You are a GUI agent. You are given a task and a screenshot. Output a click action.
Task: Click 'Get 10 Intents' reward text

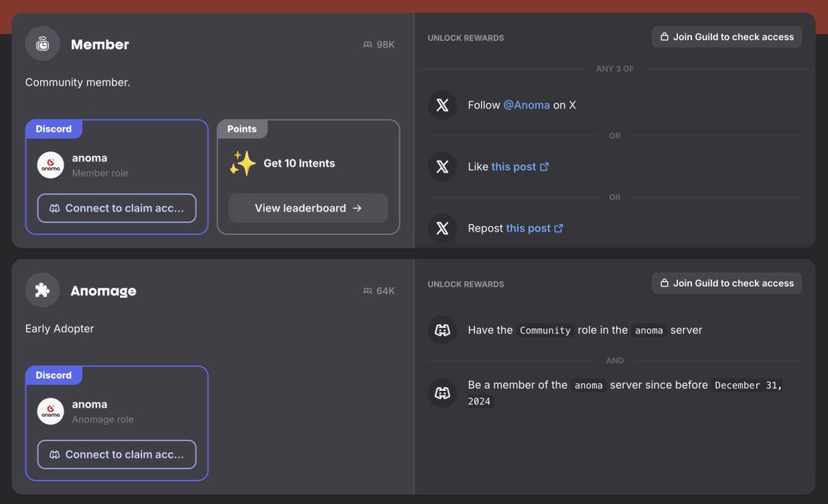pos(299,163)
